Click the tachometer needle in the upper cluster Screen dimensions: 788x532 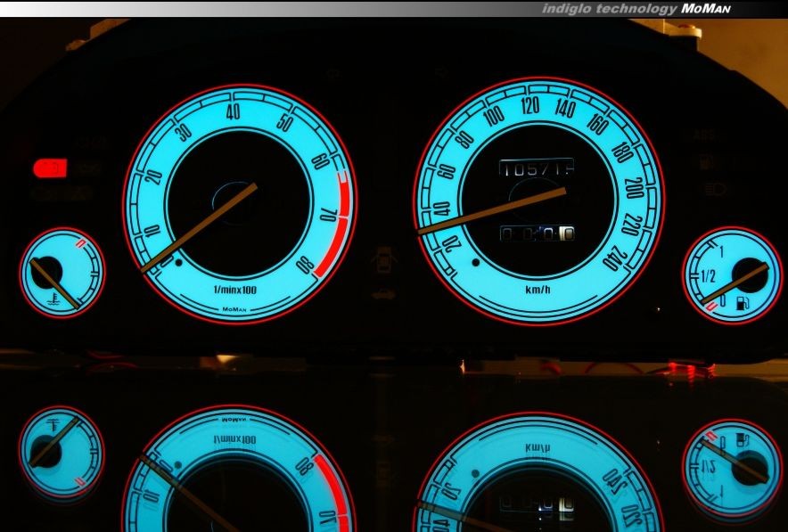(199, 228)
